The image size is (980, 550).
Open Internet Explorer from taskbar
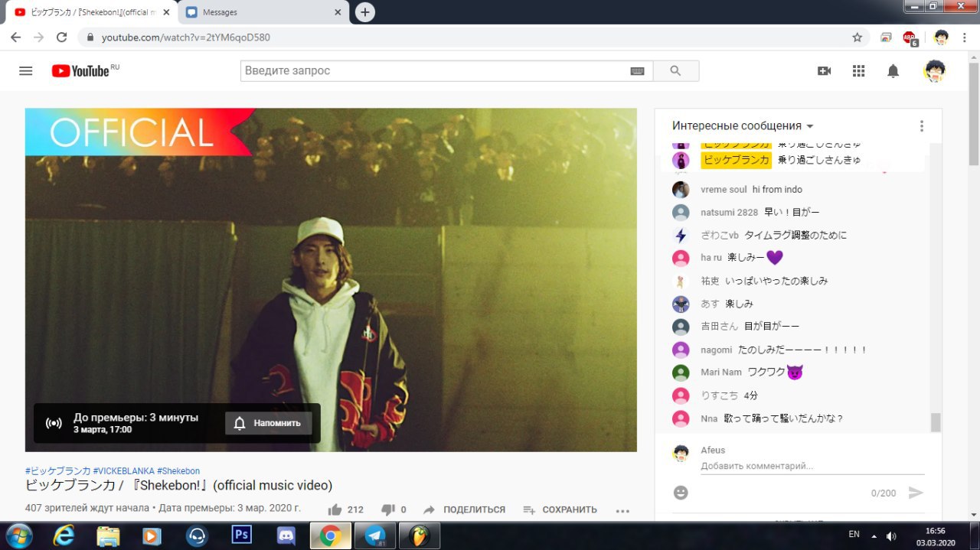coord(64,535)
